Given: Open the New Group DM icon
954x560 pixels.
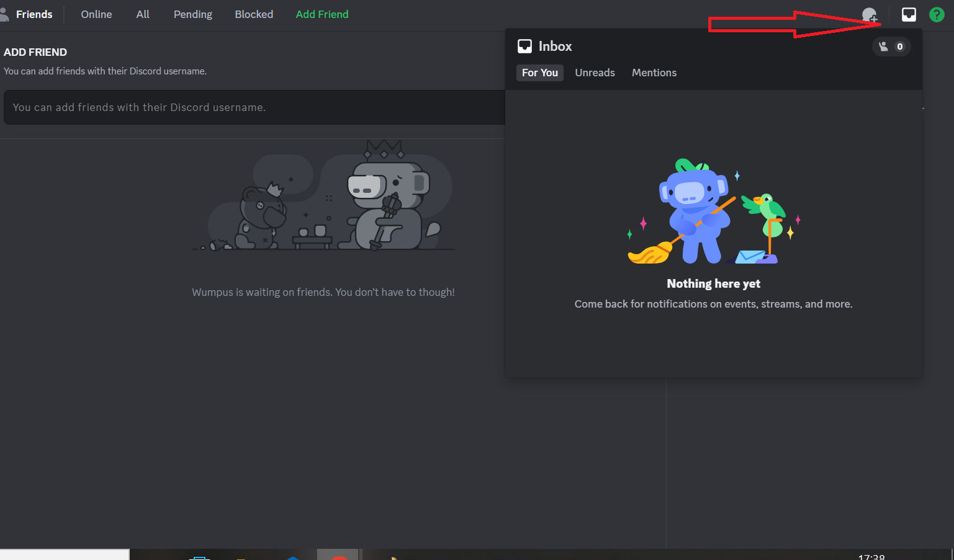Looking at the screenshot, I should [870, 14].
